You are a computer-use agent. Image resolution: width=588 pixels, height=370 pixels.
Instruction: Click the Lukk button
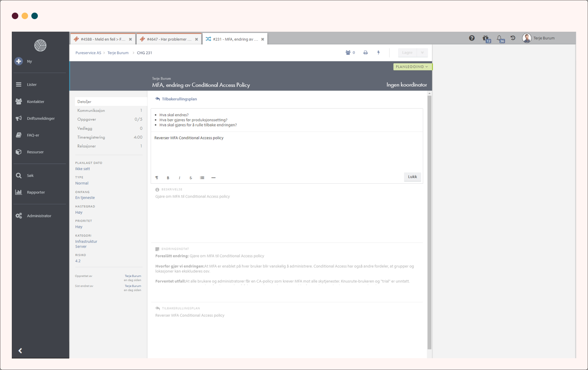(412, 177)
